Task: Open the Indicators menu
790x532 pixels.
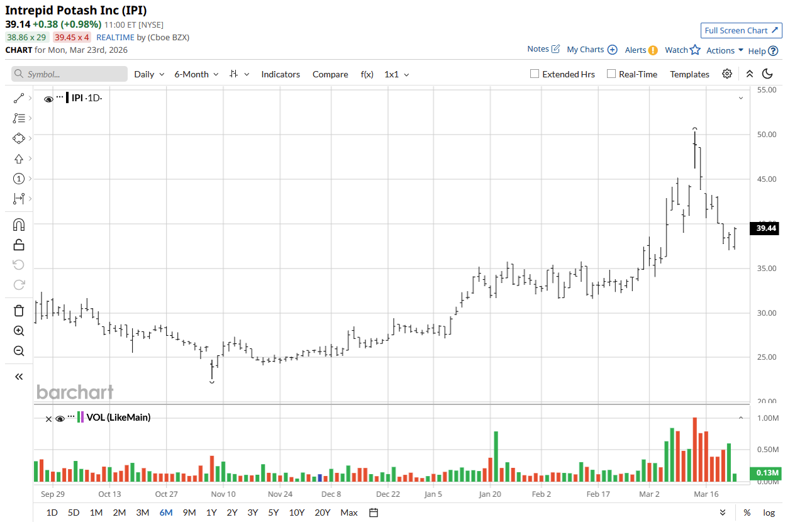Action: (281, 74)
